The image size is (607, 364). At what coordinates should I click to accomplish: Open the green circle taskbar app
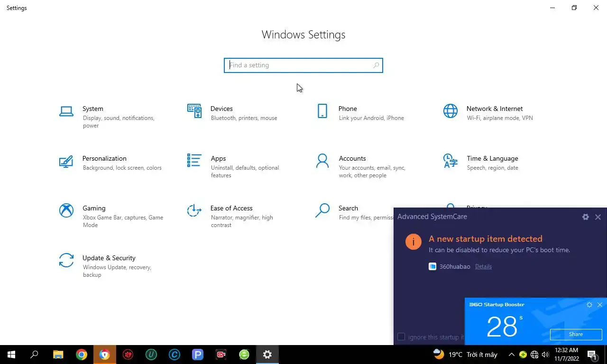pyautogui.click(x=244, y=355)
